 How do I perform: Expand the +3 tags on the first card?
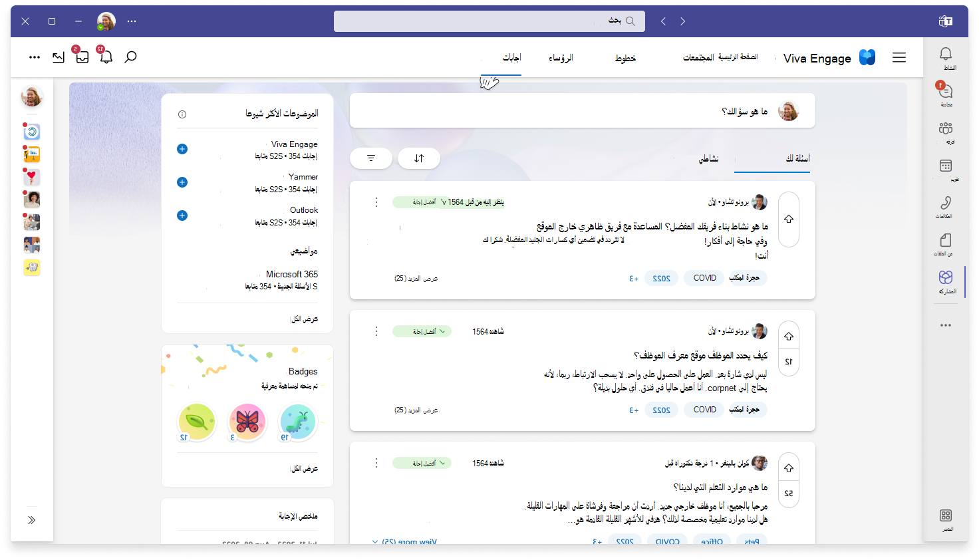tap(634, 279)
